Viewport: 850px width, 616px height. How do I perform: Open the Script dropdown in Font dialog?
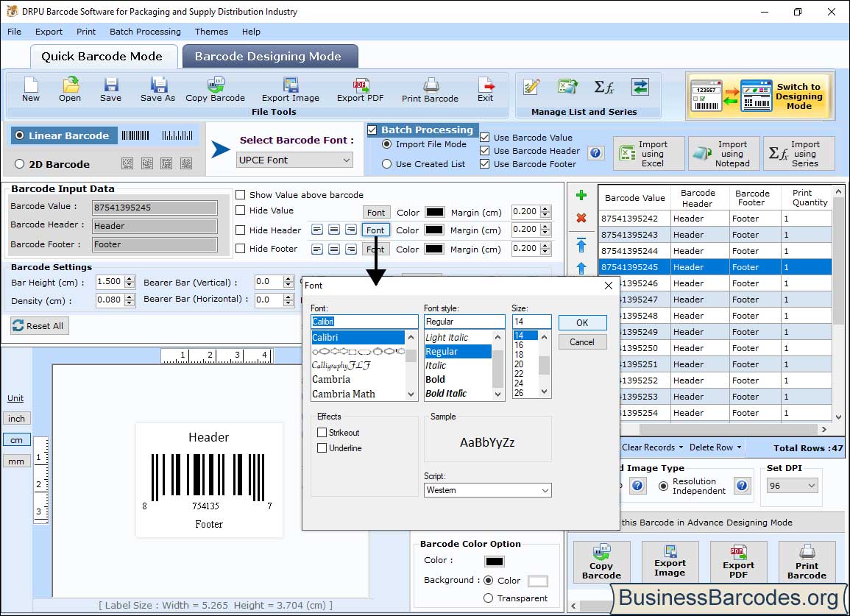click(488, 490)
